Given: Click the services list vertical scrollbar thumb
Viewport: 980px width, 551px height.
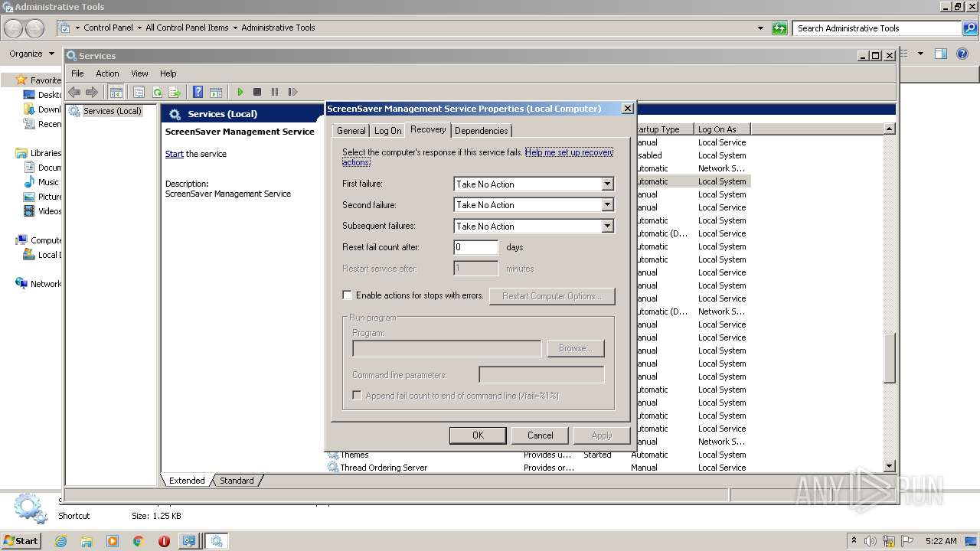Looking at the screenshot, I should click(x=889, y=357).
